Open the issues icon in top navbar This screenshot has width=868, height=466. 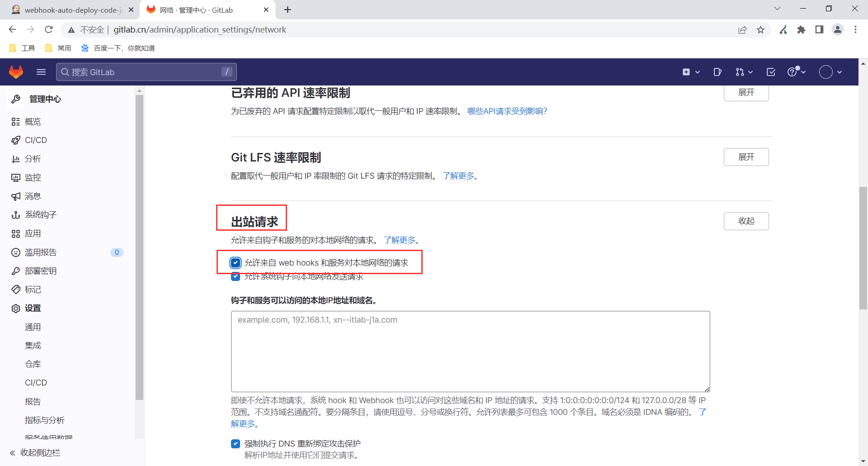(717, 72)
